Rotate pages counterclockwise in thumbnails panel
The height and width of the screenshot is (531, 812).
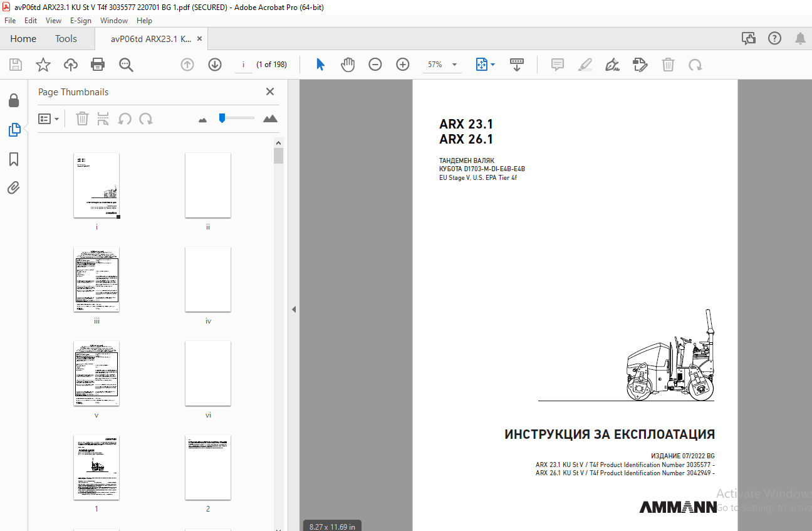point(125,118)
